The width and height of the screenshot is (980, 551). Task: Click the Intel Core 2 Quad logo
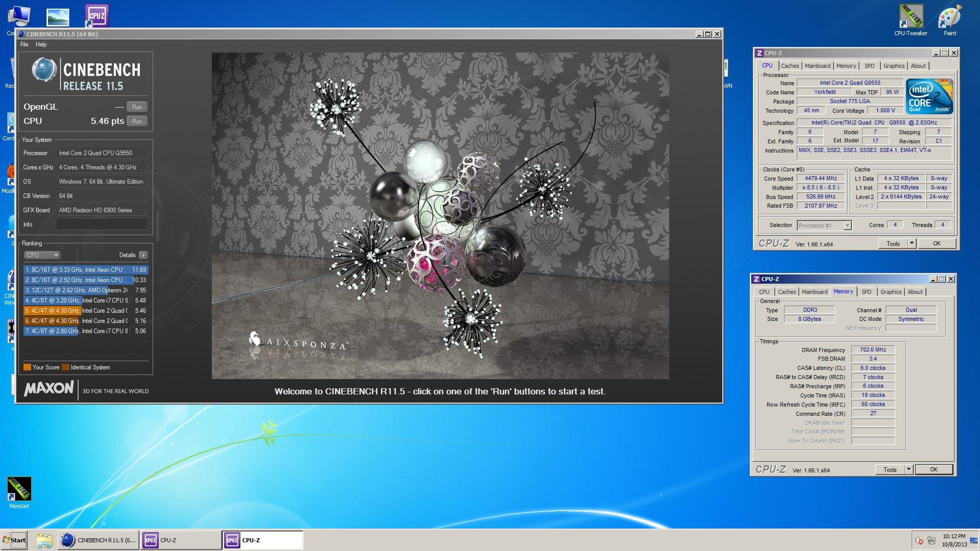click(929, 96)
